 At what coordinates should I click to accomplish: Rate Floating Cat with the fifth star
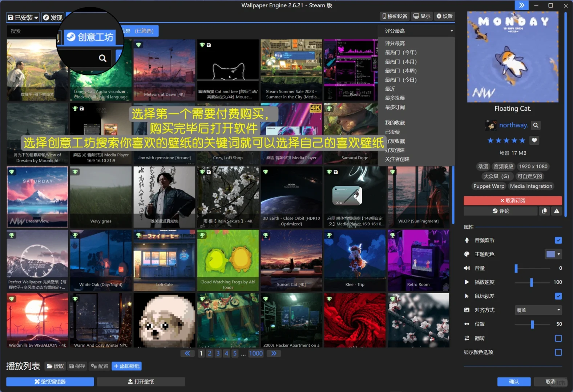(x=522, y=140)
